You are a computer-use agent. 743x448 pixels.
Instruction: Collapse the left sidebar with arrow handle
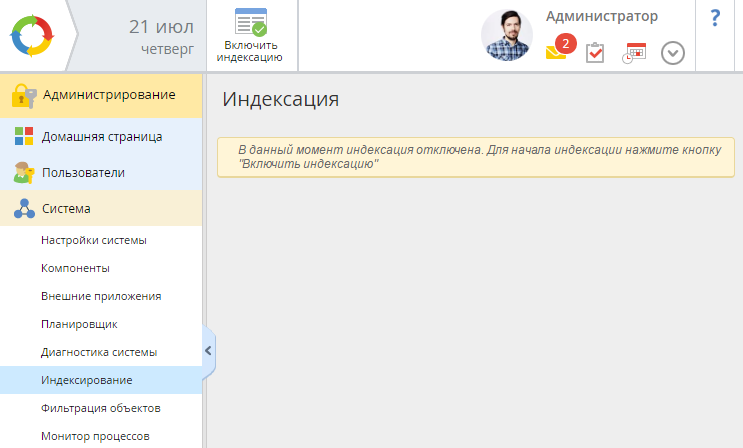(x=208, y=351)
